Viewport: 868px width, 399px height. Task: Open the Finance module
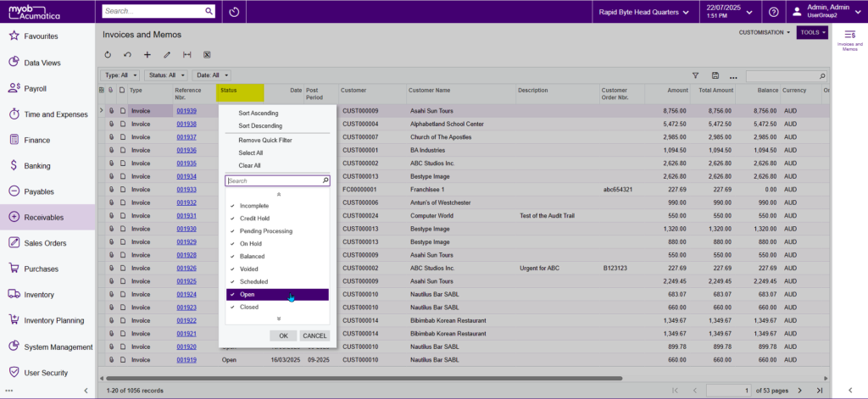[x=36, y=140]
